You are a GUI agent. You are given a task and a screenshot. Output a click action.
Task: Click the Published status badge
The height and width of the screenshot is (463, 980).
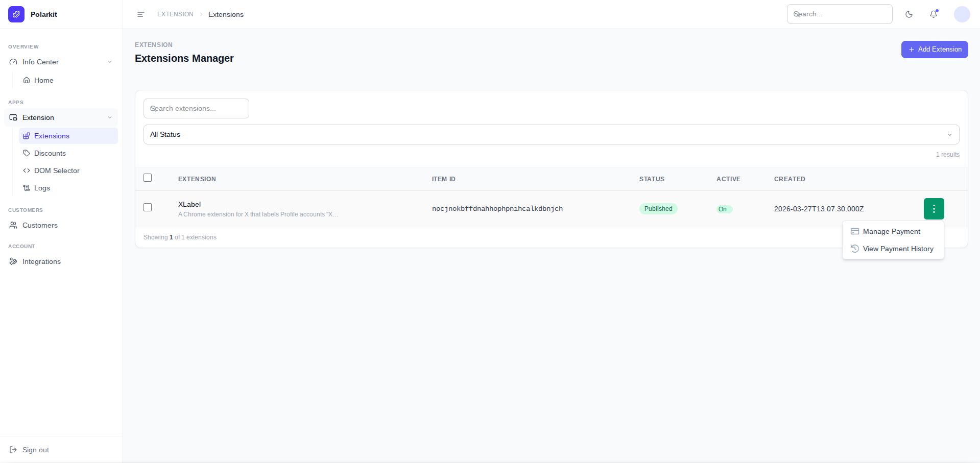tap(658, 208)
